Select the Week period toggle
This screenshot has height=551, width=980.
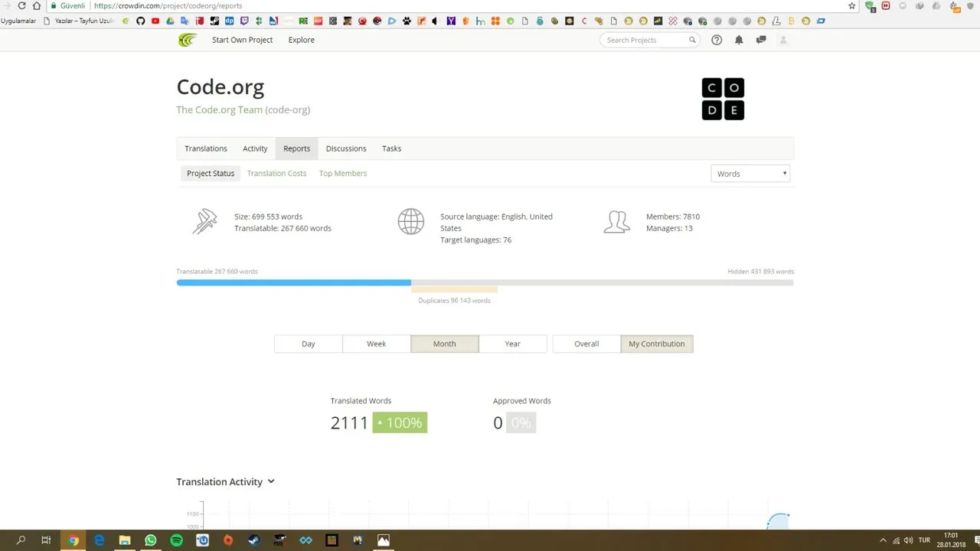(x=377, y=344)
